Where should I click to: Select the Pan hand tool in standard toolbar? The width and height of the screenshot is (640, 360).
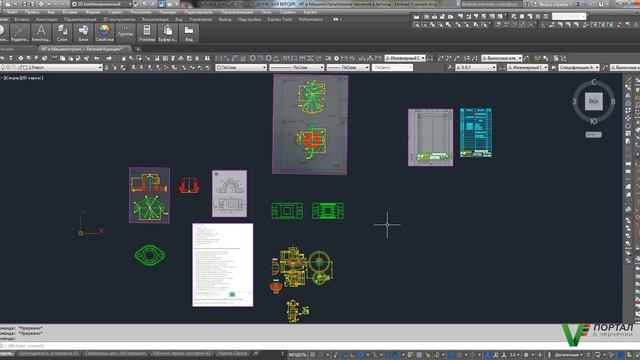tap(123, 58)
